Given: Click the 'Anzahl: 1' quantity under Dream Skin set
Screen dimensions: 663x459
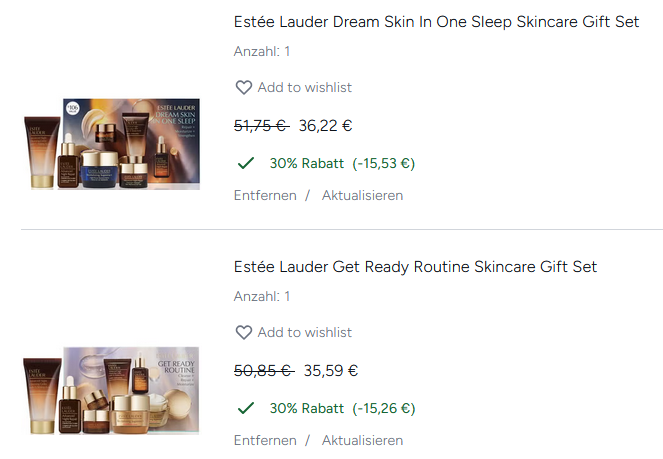Looking at the screenshot, I should point(262,51).
